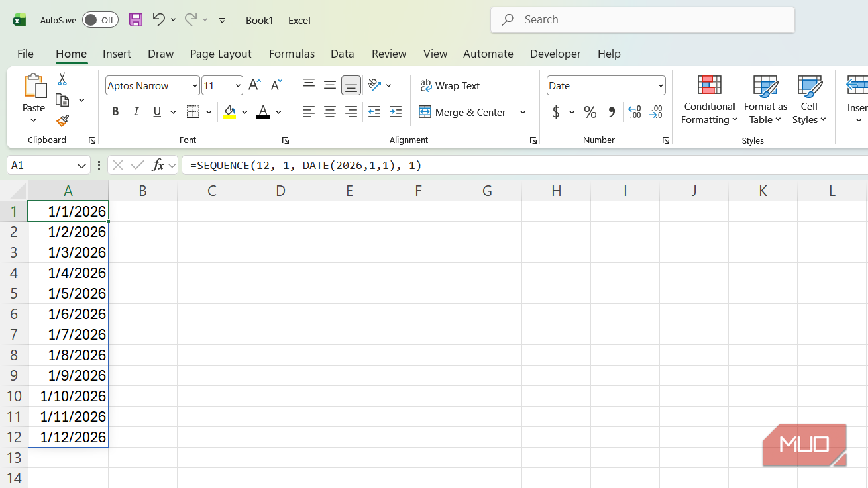Expand the Name Box dropdown
868x488 pixels.
click(x=82, y=165)
